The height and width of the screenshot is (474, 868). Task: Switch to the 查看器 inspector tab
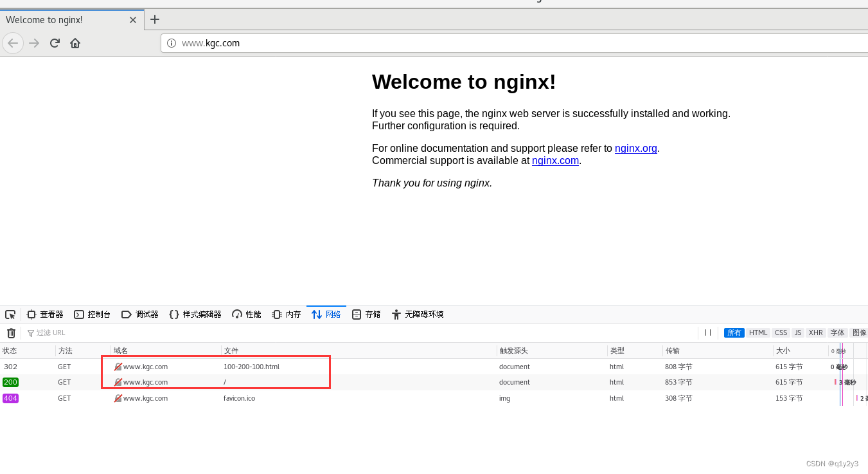[45, 314]
